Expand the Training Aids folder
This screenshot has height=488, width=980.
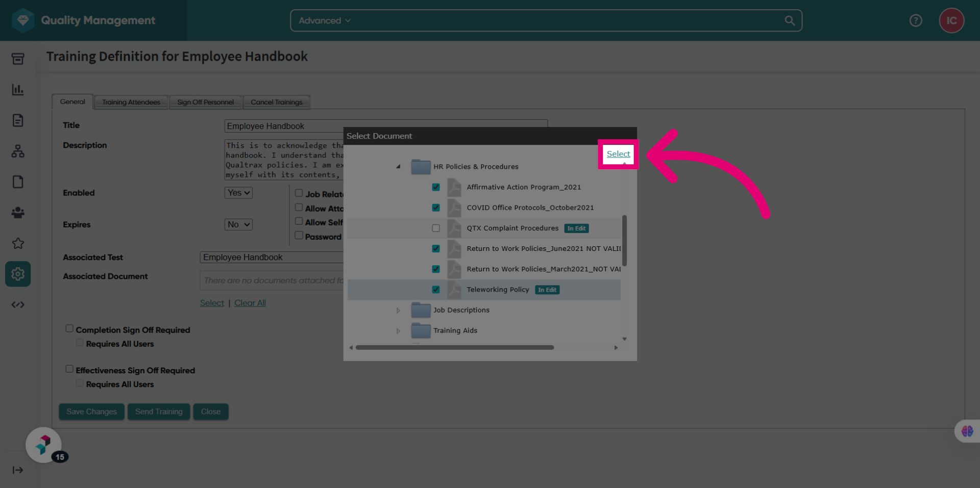[x=398, y=331]
